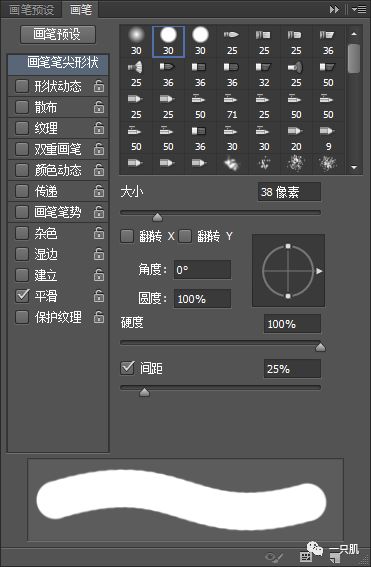Open the 颜色动态 settings label
371x567 pixels.
coord(58,170)
